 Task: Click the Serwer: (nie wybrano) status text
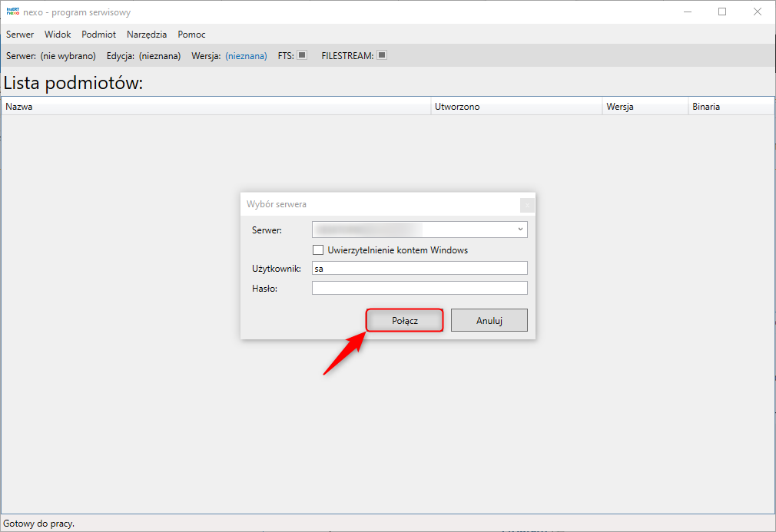[51, 56]
